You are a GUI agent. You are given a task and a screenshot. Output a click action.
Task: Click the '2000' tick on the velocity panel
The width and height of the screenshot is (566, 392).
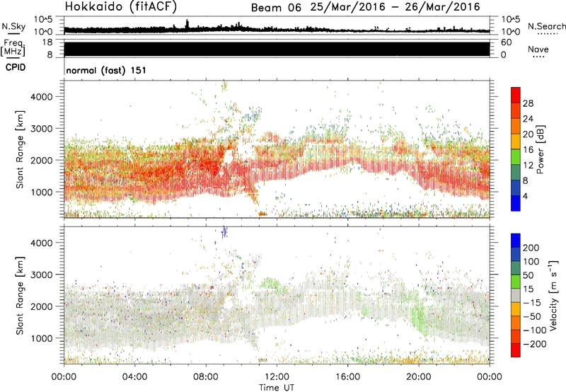pyautogui.click(x=42, y=306)
